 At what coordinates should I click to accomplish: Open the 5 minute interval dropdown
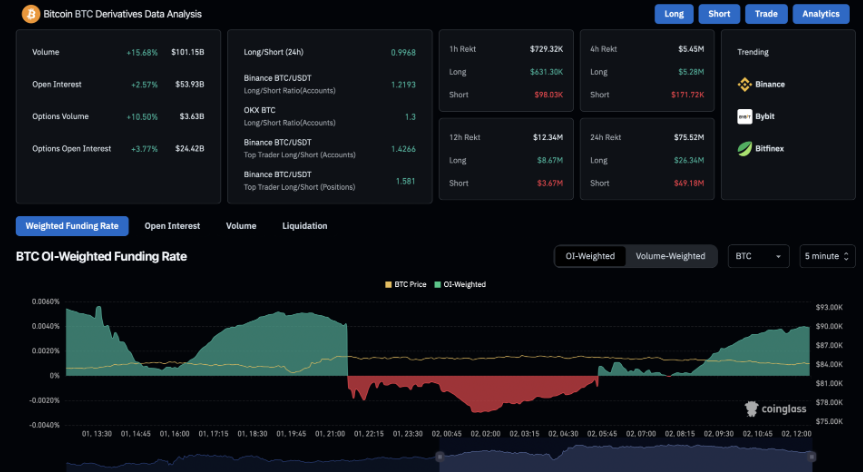coord(827,256)
